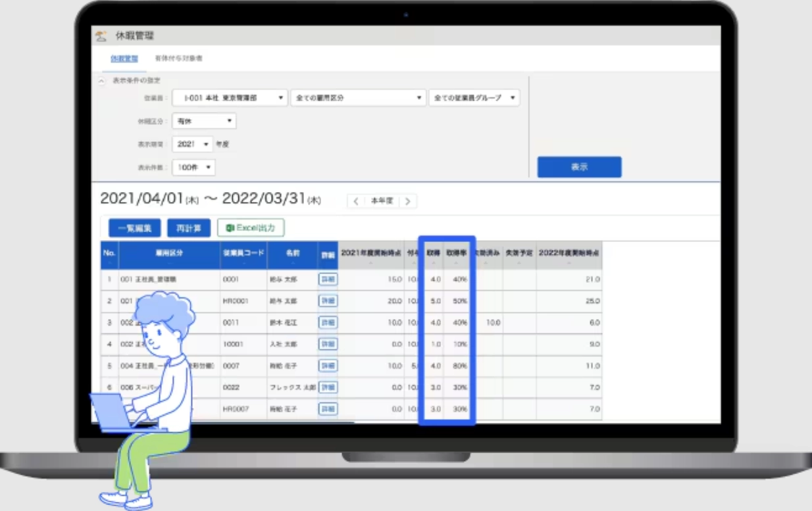Open 詳細 for employee code 0001

coord(328,280)
